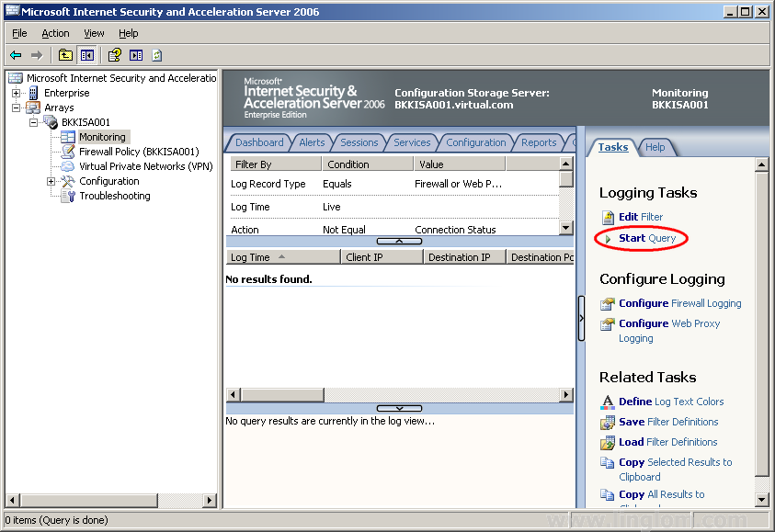775x532 pixels.
Task: Collapse details pane with the lower arrow bar
Action: tap(399, 409)
